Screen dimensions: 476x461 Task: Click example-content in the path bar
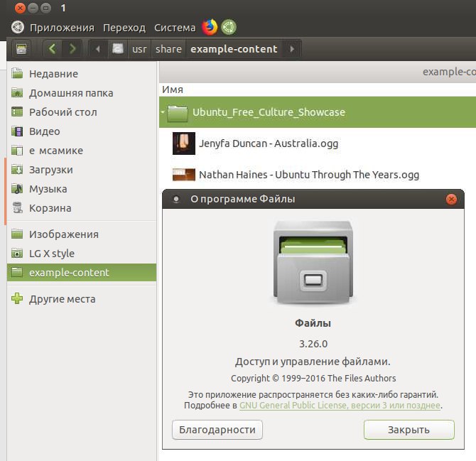coord(234,49)
